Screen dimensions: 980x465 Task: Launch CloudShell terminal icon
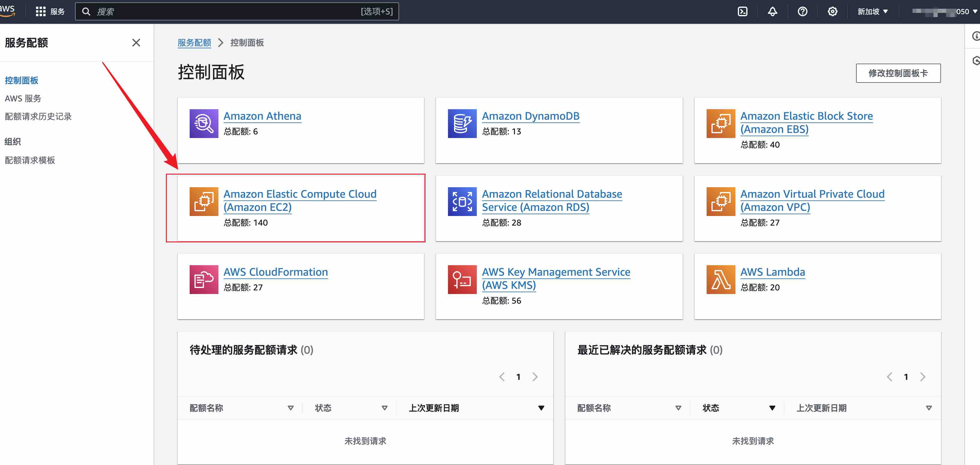tap(742, 11)
